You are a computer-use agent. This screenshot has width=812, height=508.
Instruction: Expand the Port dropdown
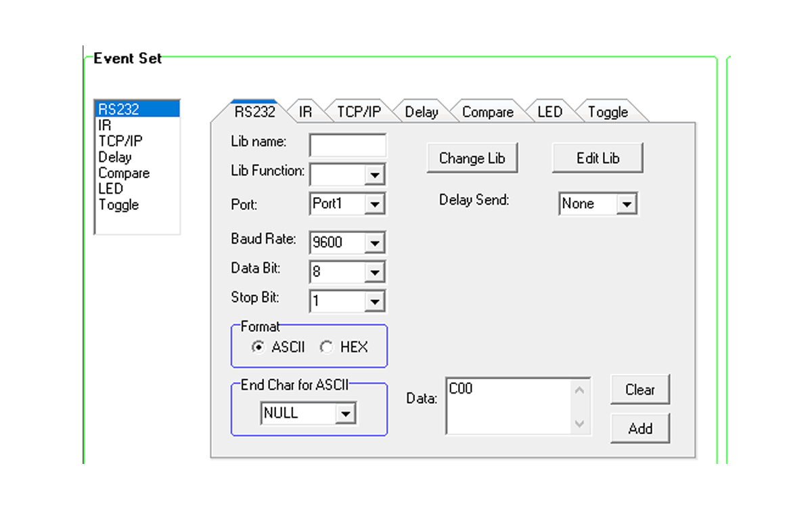[x=374, y=204]
